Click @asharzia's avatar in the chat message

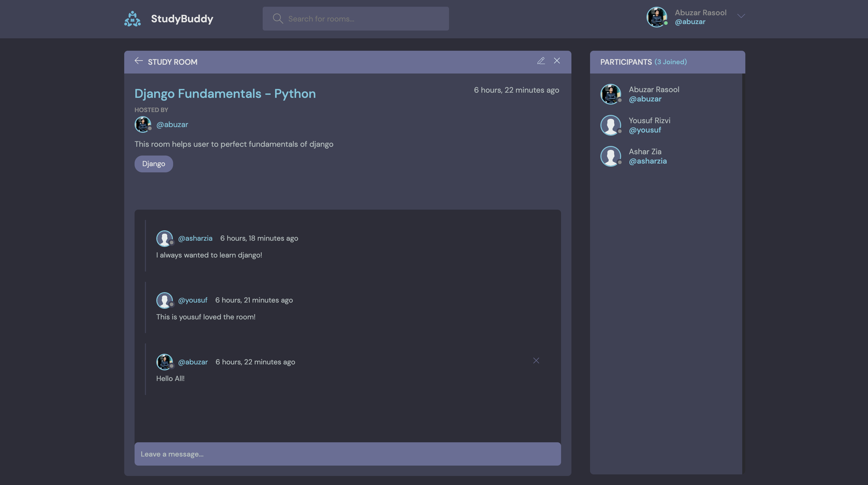tap(164, 238)
